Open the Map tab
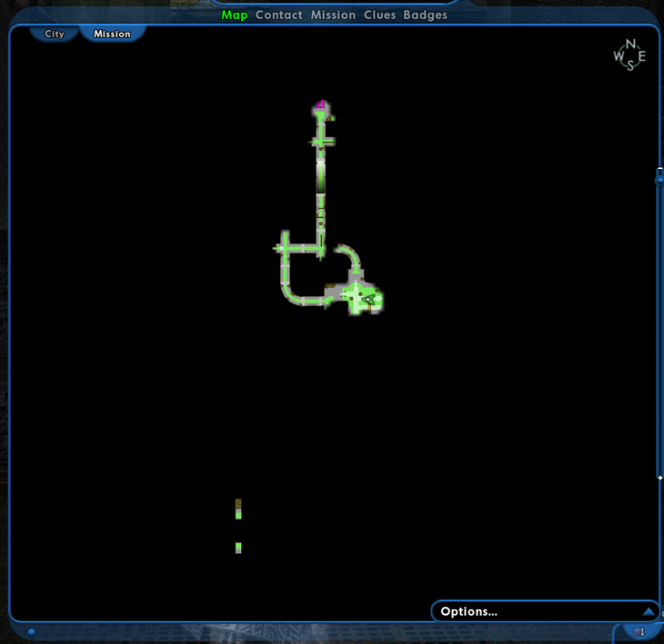The width and height of the screenshot is (664, 644). click(x=234, y=15)
